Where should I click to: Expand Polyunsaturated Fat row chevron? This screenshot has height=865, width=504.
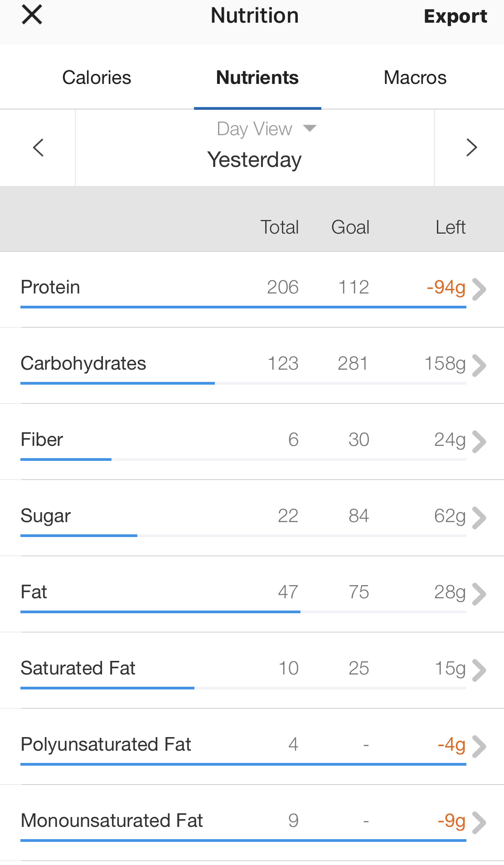pyautogui.click(x=479, y=746)
